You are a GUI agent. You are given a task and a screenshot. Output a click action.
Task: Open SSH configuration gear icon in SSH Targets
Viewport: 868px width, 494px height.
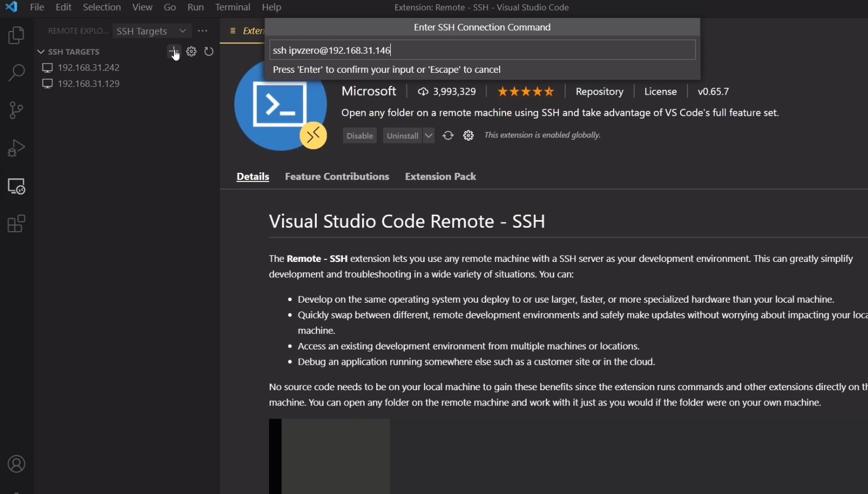click(191, 52)
